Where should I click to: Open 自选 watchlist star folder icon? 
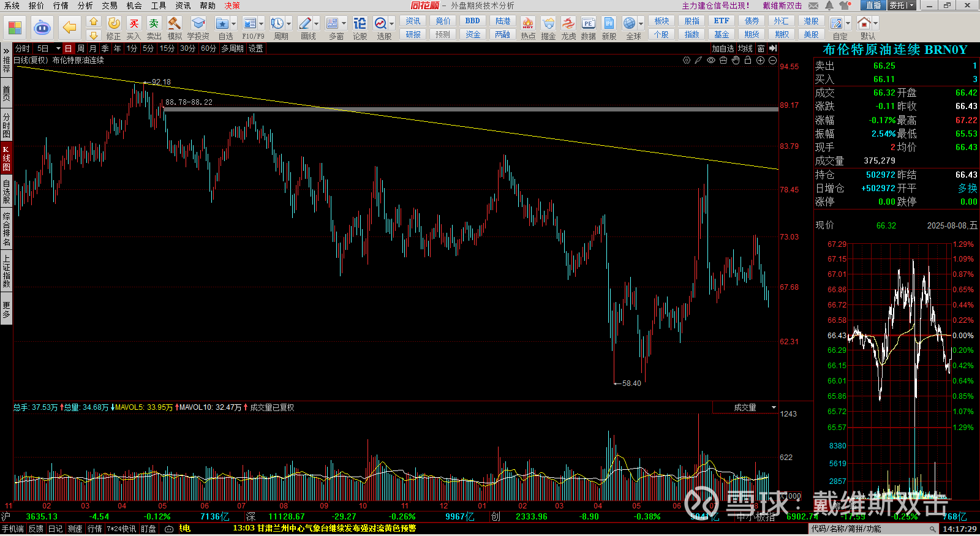[222, 23]
